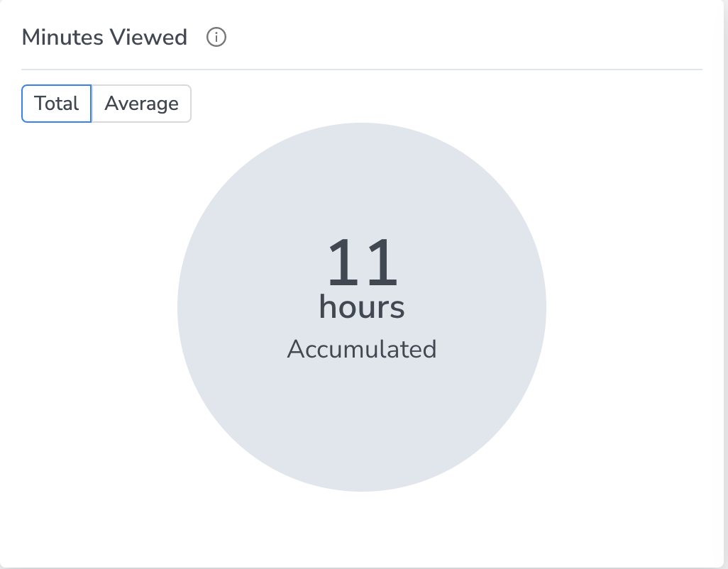Show average minutes viewed
The image size is (728, 569).
[x=141, y=104]
